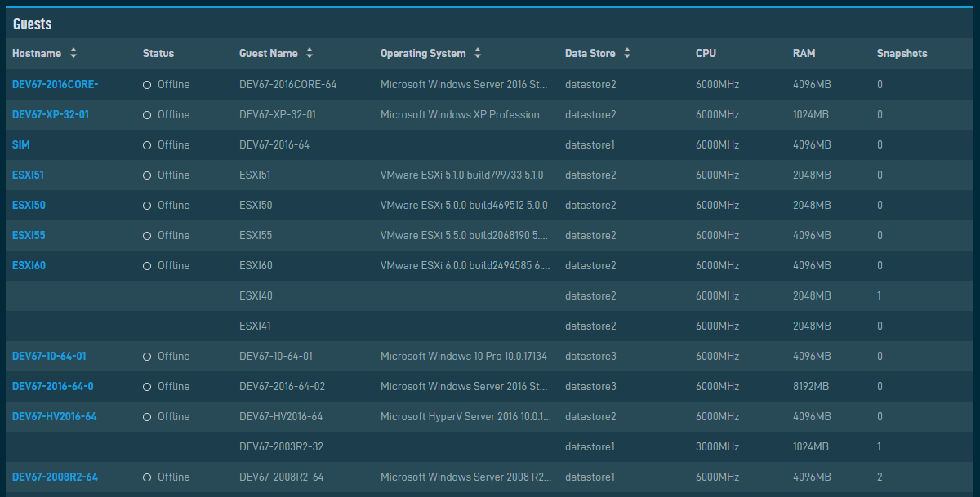The height and width of the screenshot is (497, 980).
Task: Open the DEV67-10-64-01 hostname link
Action: click(49, 356)
